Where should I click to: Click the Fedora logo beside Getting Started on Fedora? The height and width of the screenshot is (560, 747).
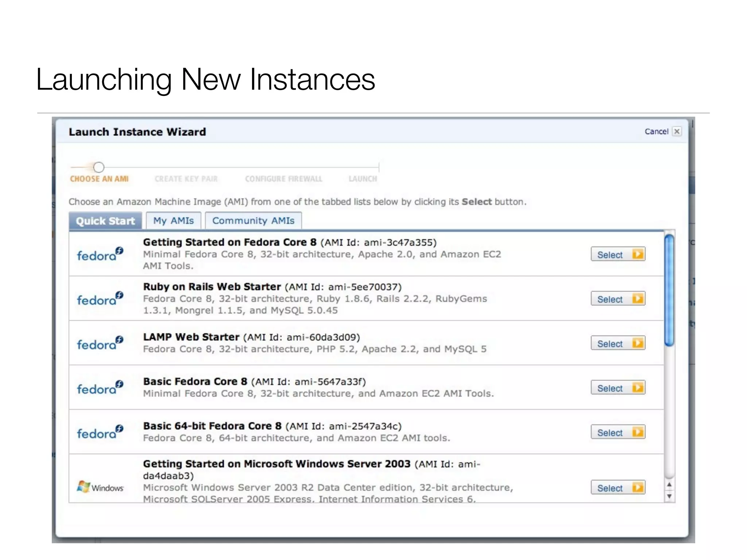(100, 254)
